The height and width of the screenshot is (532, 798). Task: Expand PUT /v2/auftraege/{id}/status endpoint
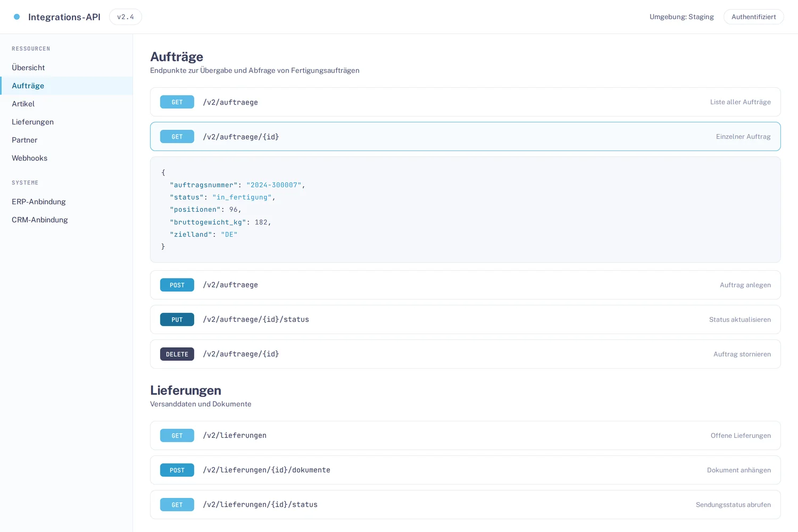465,320
